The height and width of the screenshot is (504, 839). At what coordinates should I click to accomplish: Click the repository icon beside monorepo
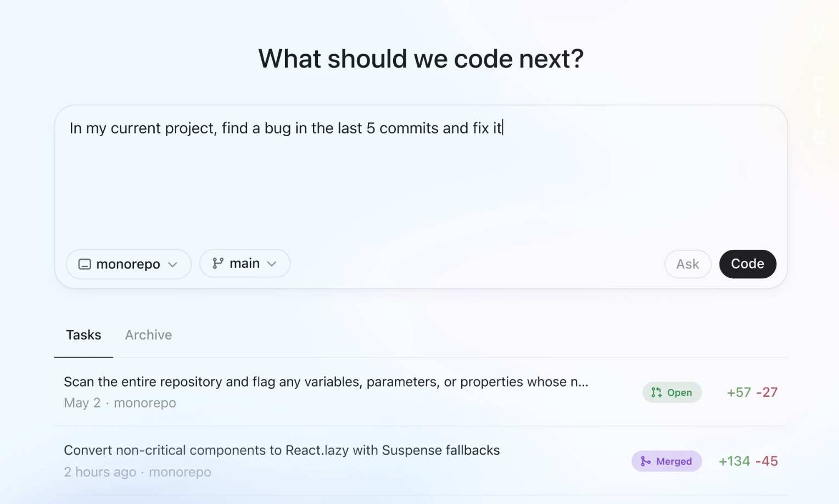[85, 264]
